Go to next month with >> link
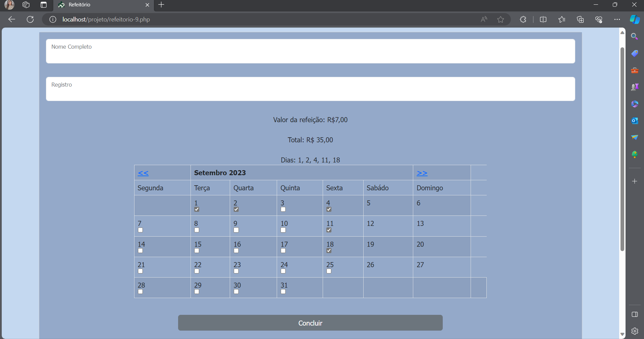 pyautogui.click(x=422, y=173)
